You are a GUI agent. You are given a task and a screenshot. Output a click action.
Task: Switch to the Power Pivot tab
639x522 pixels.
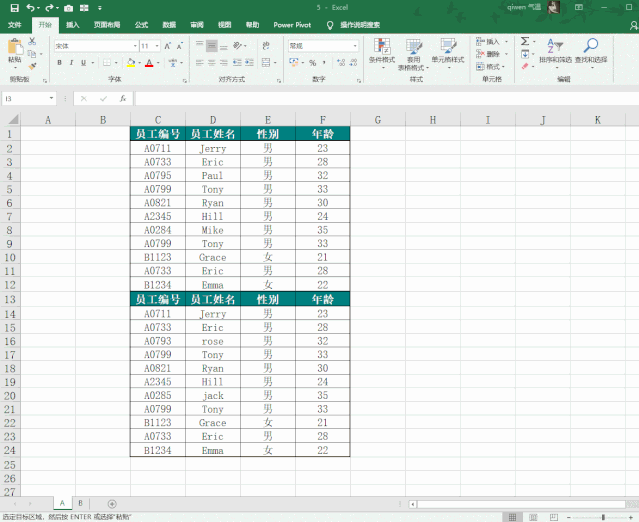click(292, 25)
